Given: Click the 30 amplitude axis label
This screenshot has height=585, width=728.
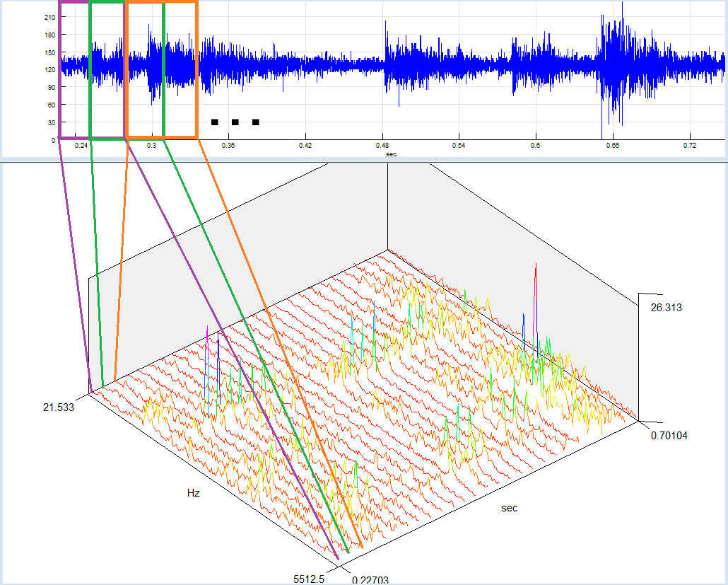Looking at the screenshot, I should click(x=51, y=122).
